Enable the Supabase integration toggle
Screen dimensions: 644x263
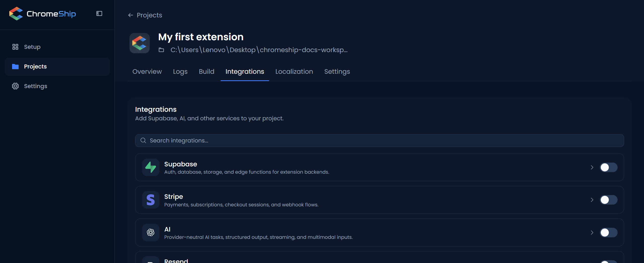[608, 167]
